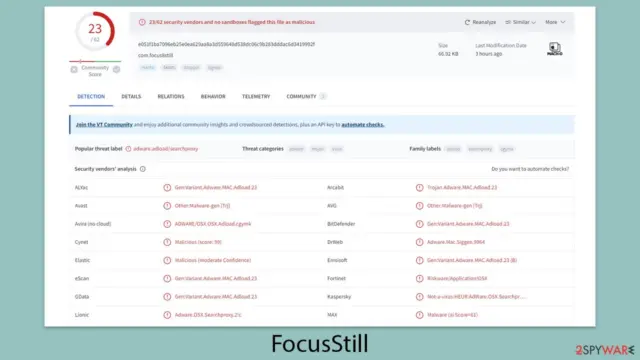Follow the Join the VT Community link

(x=104, y=125)
